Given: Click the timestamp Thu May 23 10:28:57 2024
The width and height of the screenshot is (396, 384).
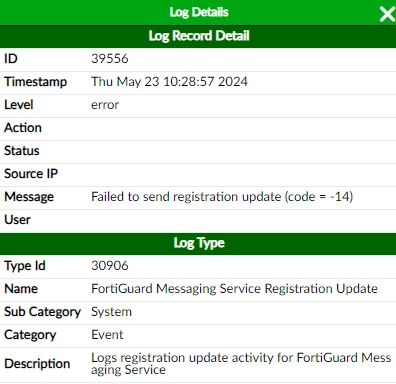Looking at the screenshot, I should (169, 82).
